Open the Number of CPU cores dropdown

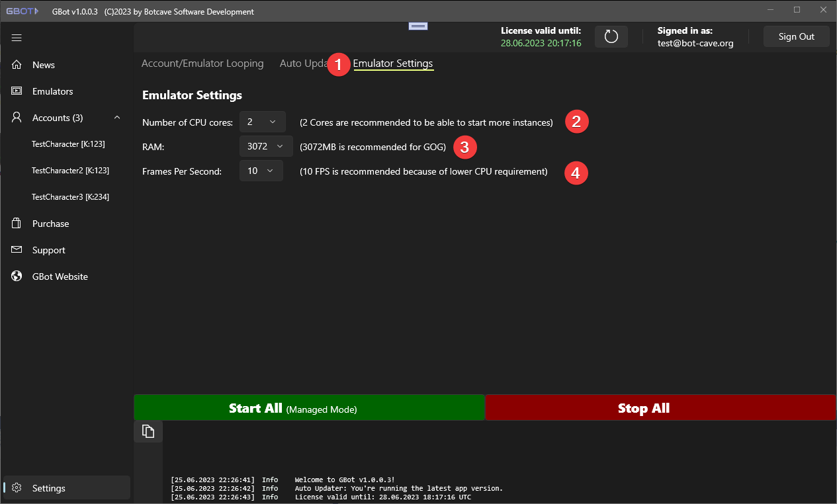(262, 122)
